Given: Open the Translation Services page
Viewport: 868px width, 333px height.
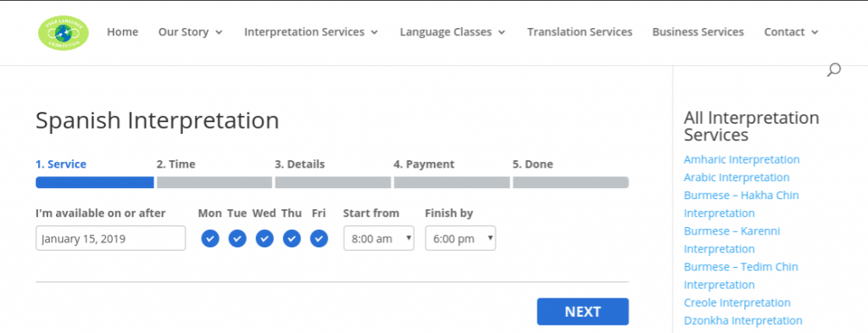Looking at the screenshot, I should [580, 32].
